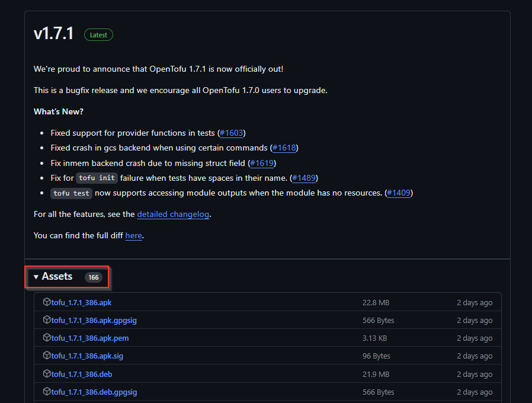Click package icon beside tofu_1.7.1_386.apk

click(x=47, y=302)
